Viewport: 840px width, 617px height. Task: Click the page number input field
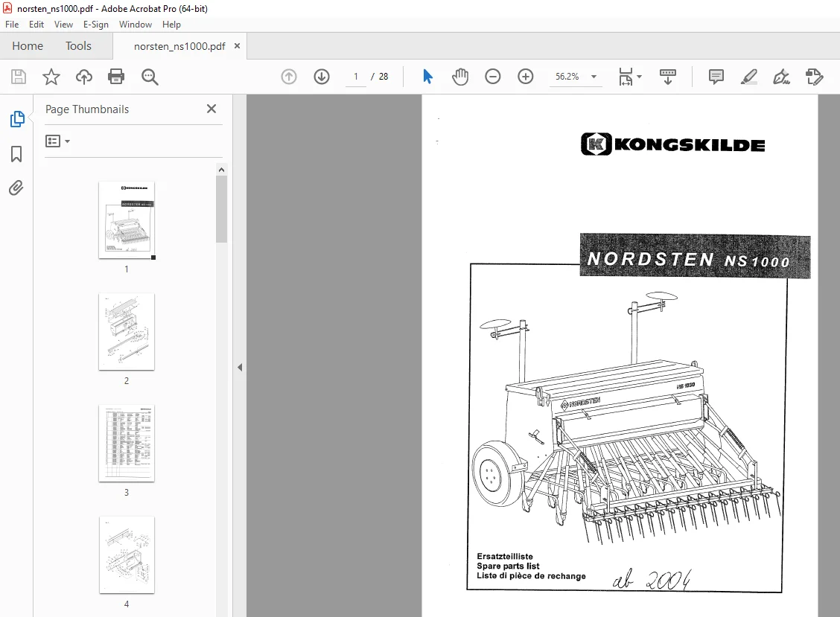pos(356,77)
